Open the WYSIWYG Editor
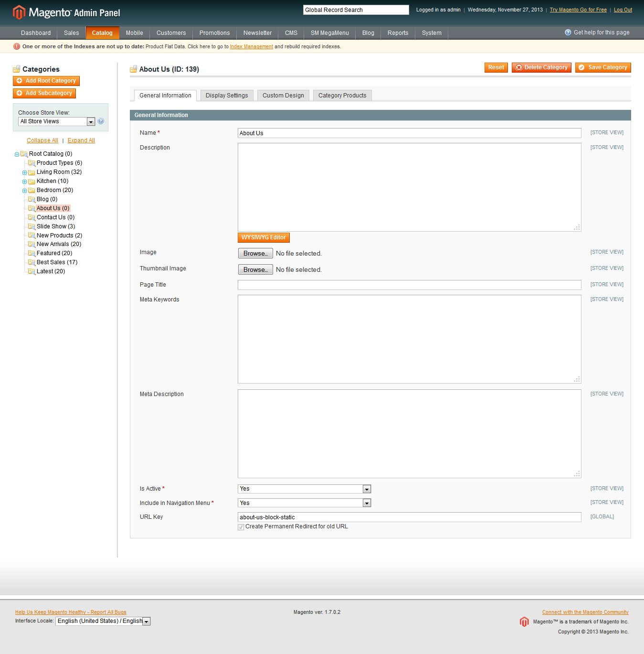 [264, 237]
